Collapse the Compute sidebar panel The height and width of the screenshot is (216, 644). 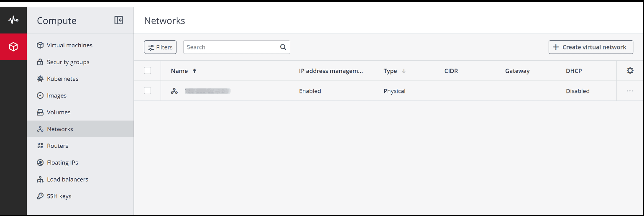(x=119, y=20)
